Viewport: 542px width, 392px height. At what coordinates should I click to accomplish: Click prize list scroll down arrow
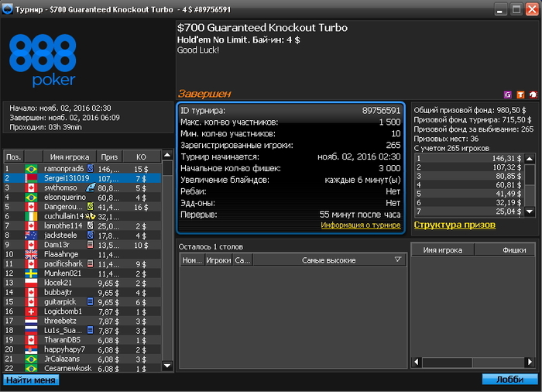[x=530, y=211]
